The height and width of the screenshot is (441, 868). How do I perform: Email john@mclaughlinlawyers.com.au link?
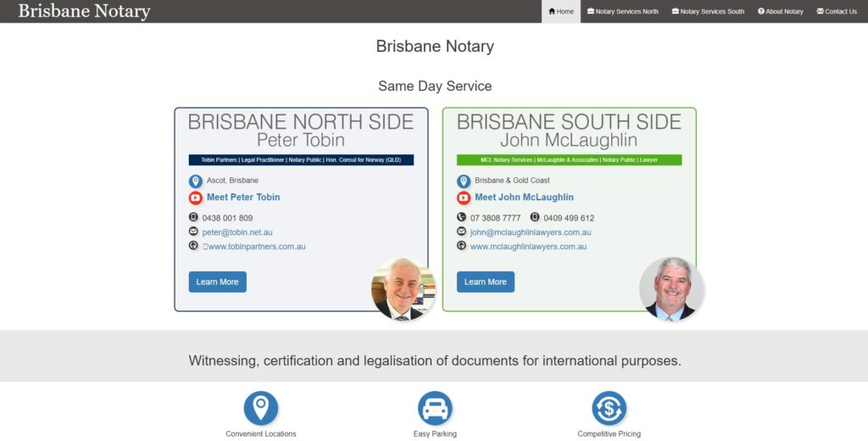(x=531, y=232)
